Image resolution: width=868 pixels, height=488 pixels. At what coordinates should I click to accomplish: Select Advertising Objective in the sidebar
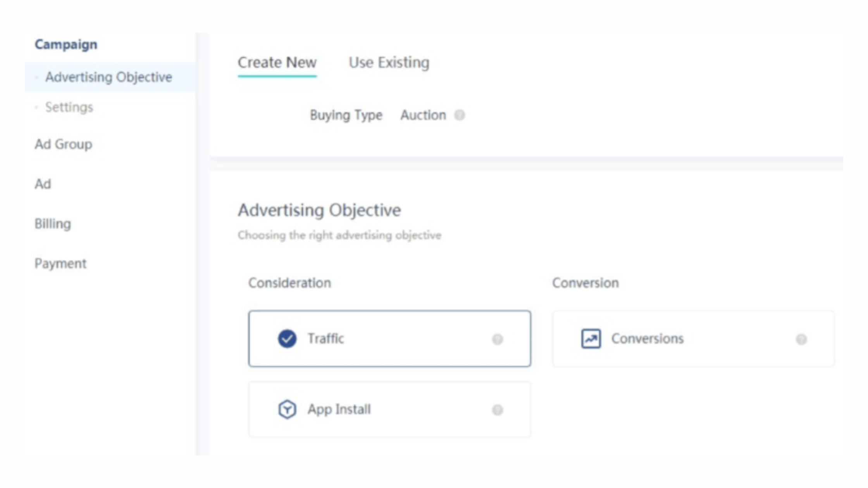pyautogui.click(x=110, y=77)
